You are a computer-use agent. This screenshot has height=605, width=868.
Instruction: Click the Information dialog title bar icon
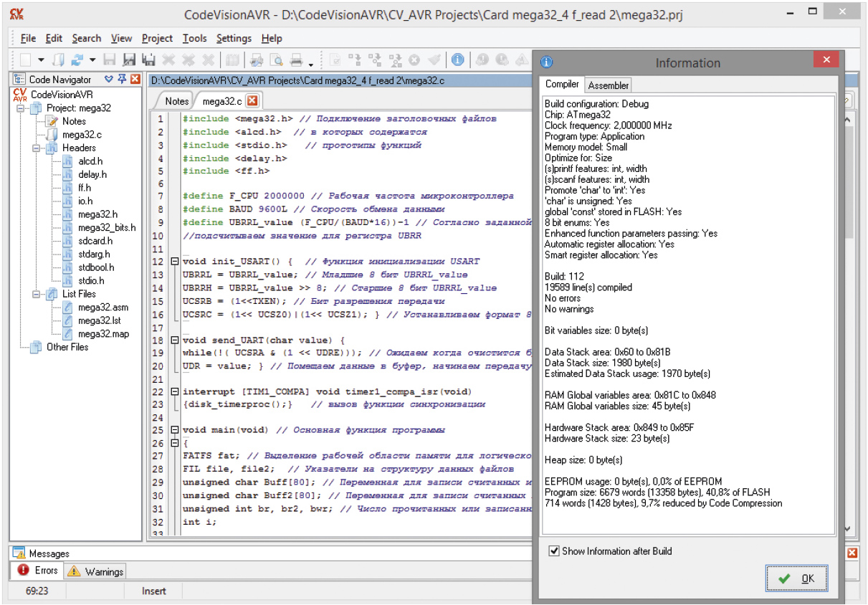[x=546, y=62]
